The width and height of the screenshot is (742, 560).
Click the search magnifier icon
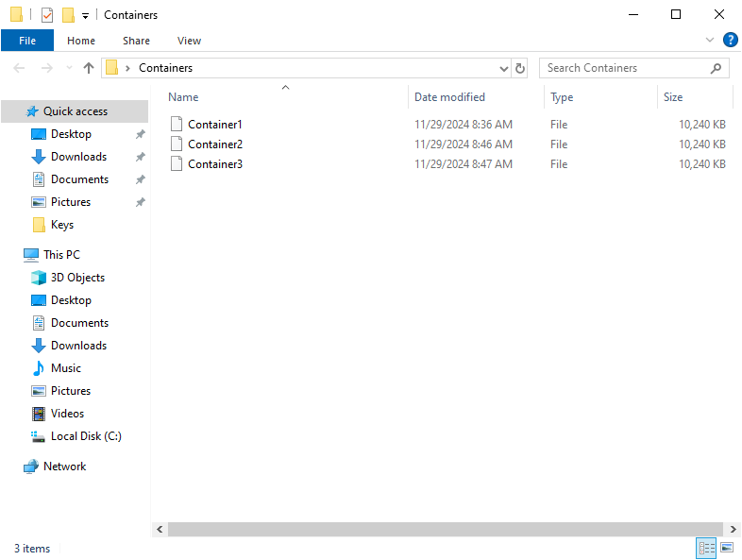coord(716,68)
